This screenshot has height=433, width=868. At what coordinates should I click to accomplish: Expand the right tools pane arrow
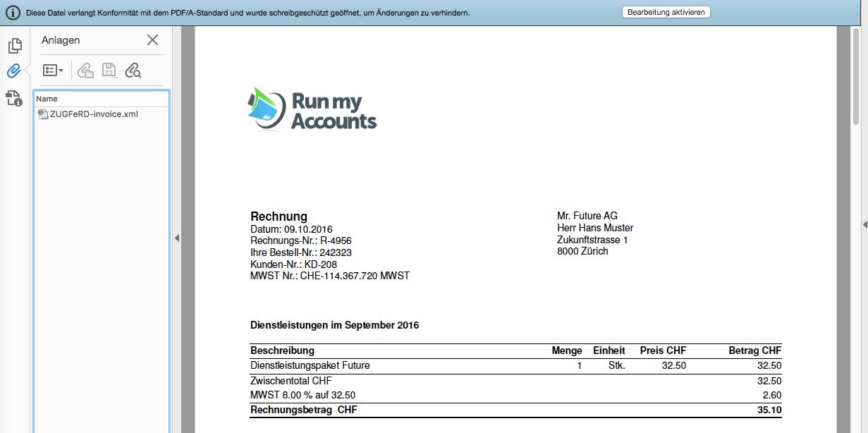point(864,224)
